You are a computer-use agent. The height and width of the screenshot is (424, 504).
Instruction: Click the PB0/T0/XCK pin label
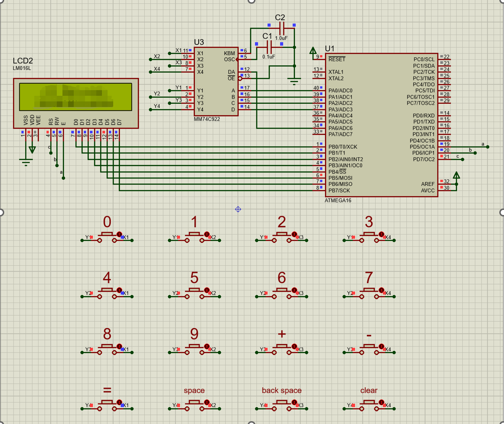pos(342,147)
